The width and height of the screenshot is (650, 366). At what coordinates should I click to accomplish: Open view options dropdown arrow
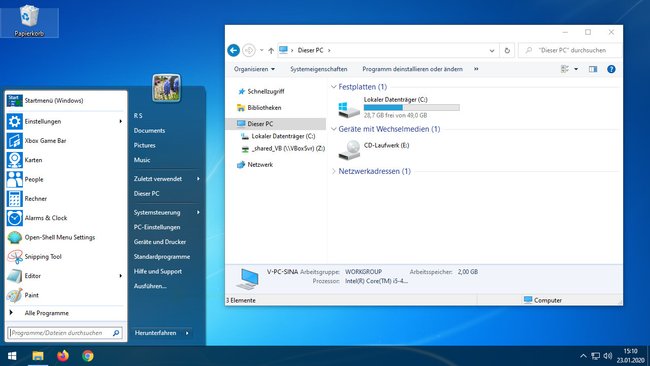click(576, 69)
